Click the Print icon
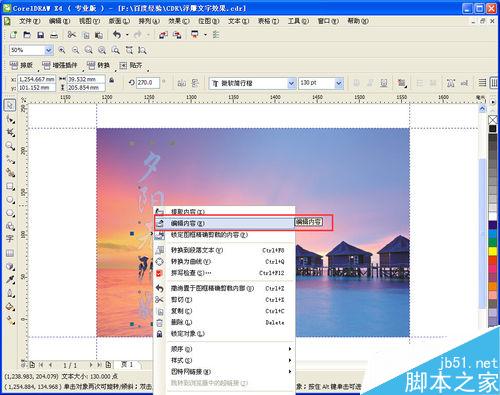This screenshot has width=500, height=395. [x=54, y=35]
